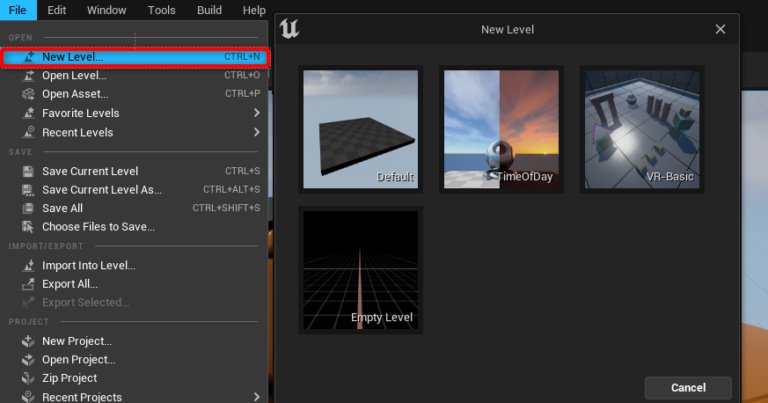Select Export All menu entry

pos(70,284)
